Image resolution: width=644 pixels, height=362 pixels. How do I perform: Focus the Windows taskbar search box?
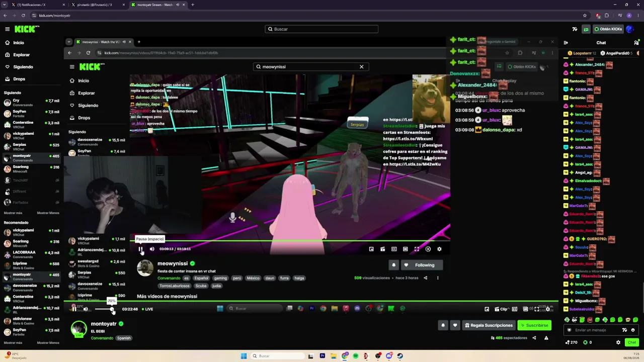278,356
